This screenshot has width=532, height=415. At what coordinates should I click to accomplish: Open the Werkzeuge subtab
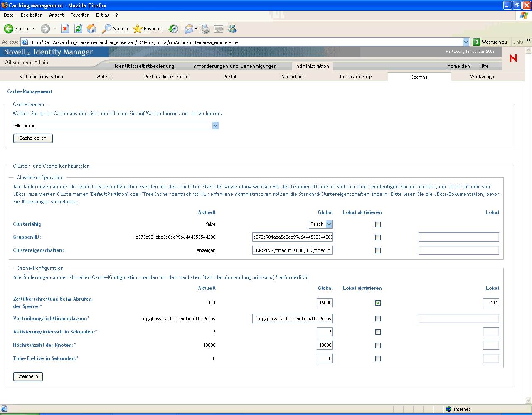482,77
